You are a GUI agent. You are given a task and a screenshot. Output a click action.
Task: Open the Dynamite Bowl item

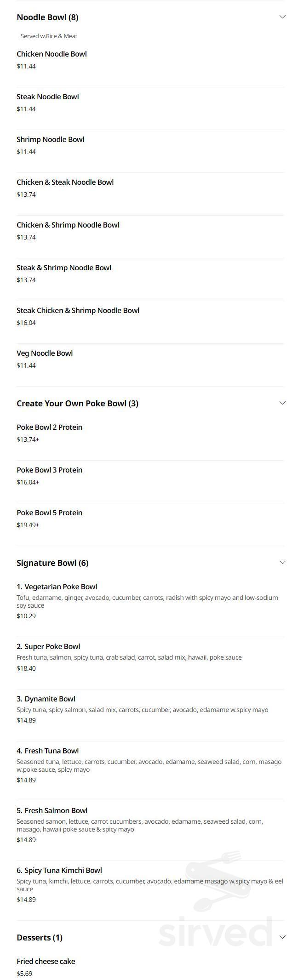pos(46,699)
